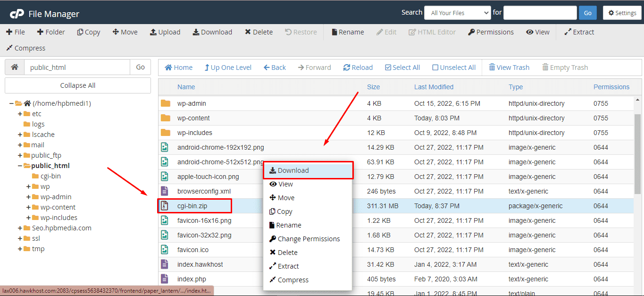Click the Permissions key icon in toolbar
The height and width of the screenshot is (296, 644).
pyautogui.click(x=471, y=32)
